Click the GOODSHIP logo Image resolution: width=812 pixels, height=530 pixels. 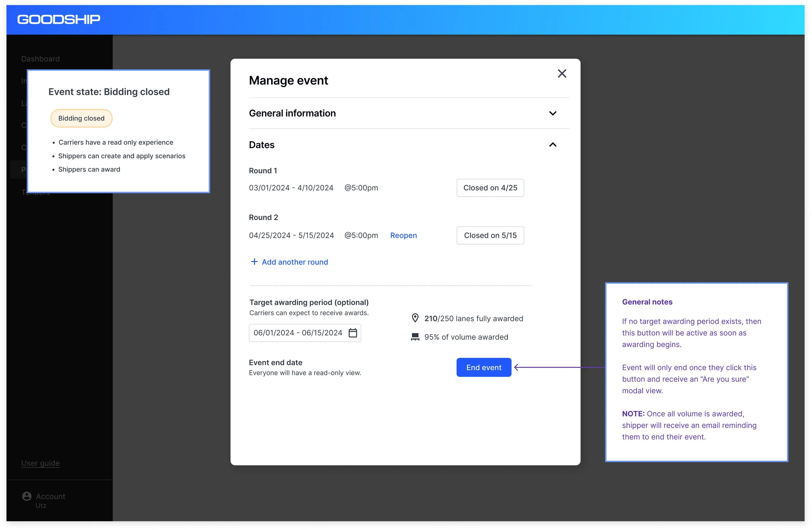[x=59, y=19]
